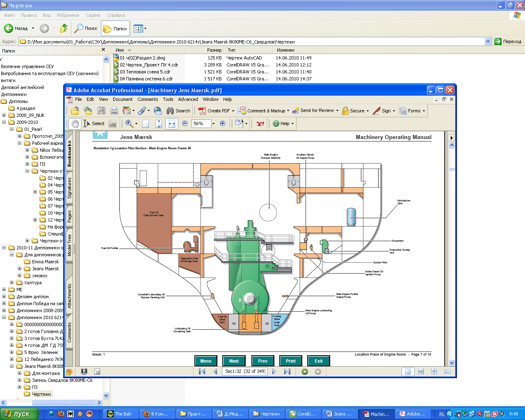Image resolution: width=525 pixels, height=420 pixels.
Task: Click the пуск Start button
Action: pyautogui.click(x=19, y=414)
